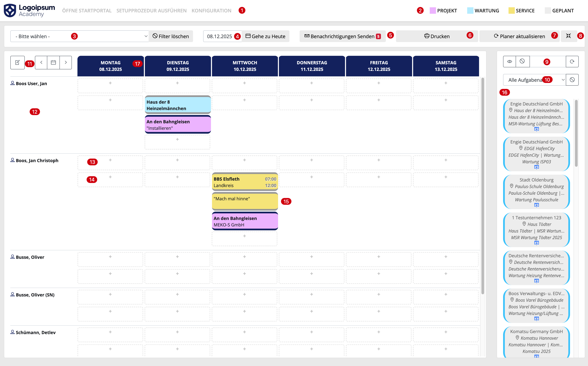Viewport: 588px width, 366px height.
Task: Click the pink PROJEKT color swatch
Action: (433, 11)
